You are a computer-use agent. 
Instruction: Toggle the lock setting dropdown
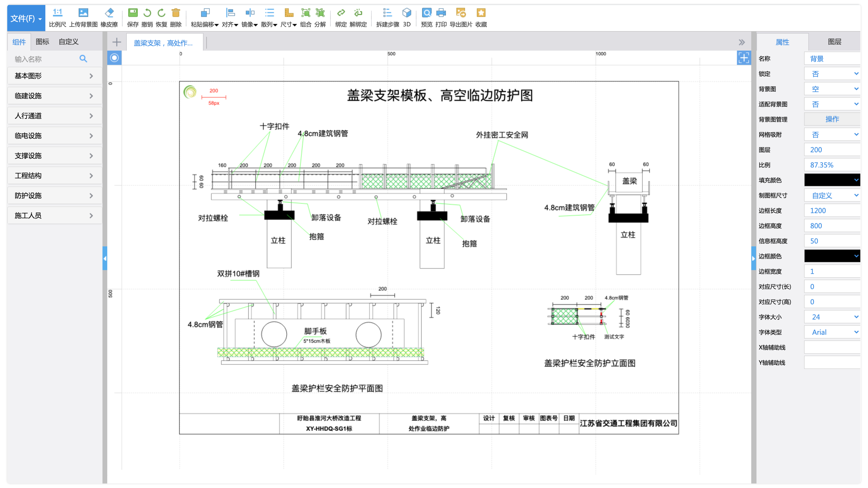pos(832,74)
